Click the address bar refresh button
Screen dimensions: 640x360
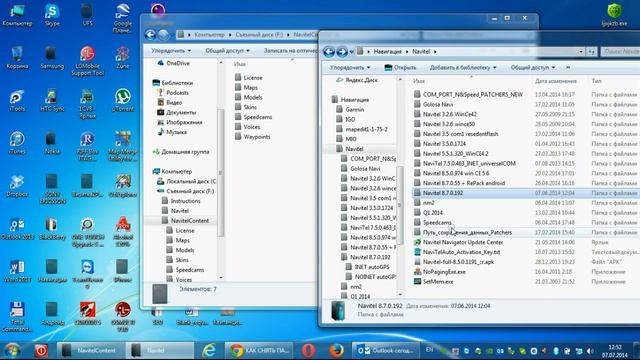click(592, 52)
